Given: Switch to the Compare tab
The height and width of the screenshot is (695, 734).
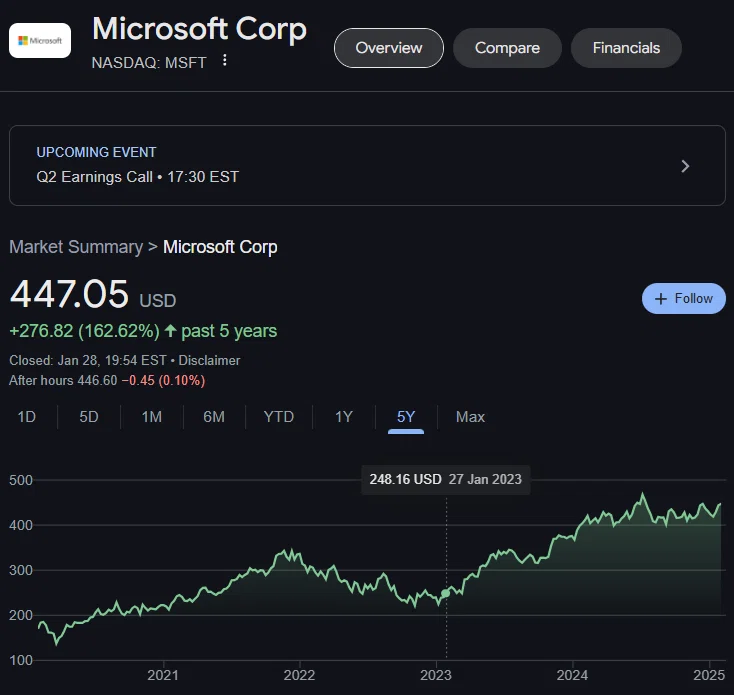Looking at the screenshot, I should point(507,48).
